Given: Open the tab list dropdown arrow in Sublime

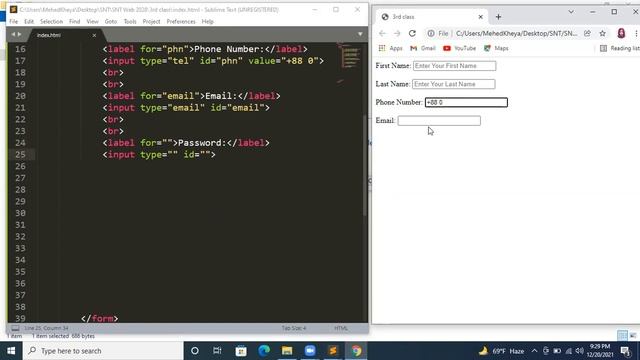Looking at the screenshot, I should click(360, 34).
